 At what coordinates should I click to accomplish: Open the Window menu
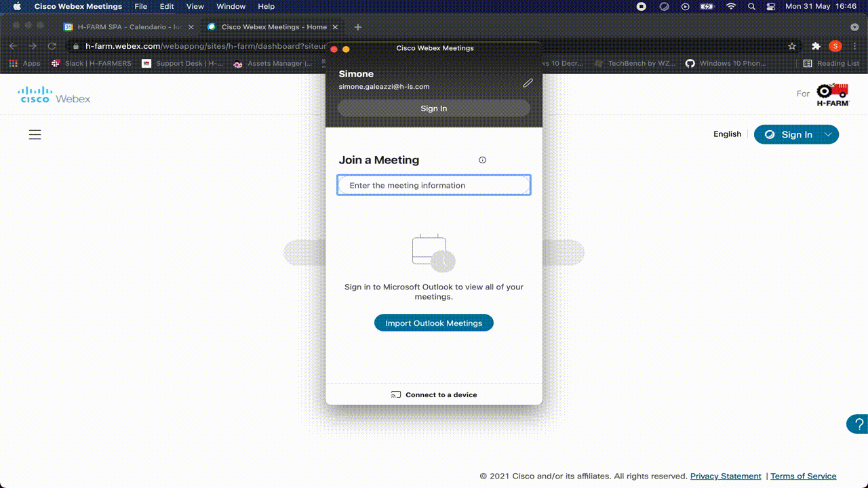[231, 6]
